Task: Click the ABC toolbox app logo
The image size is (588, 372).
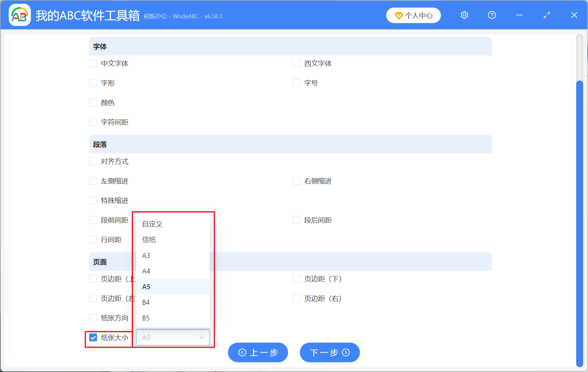Action: 19,15
